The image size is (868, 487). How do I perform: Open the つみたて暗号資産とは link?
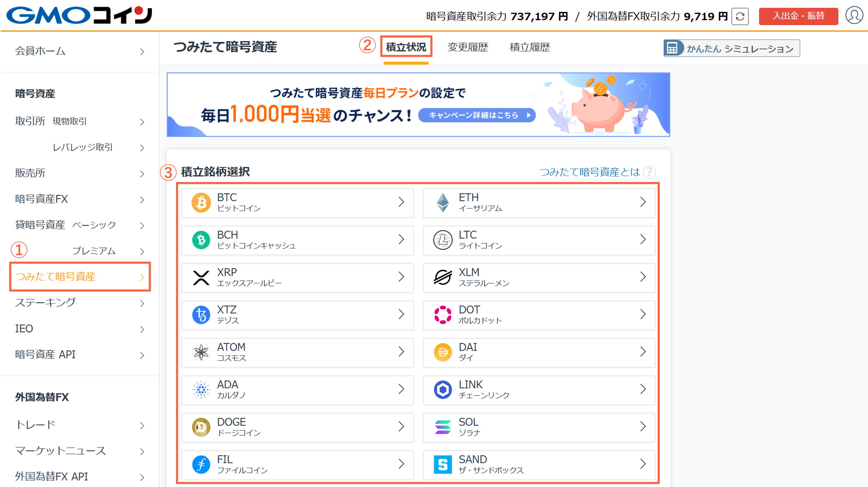590,172
